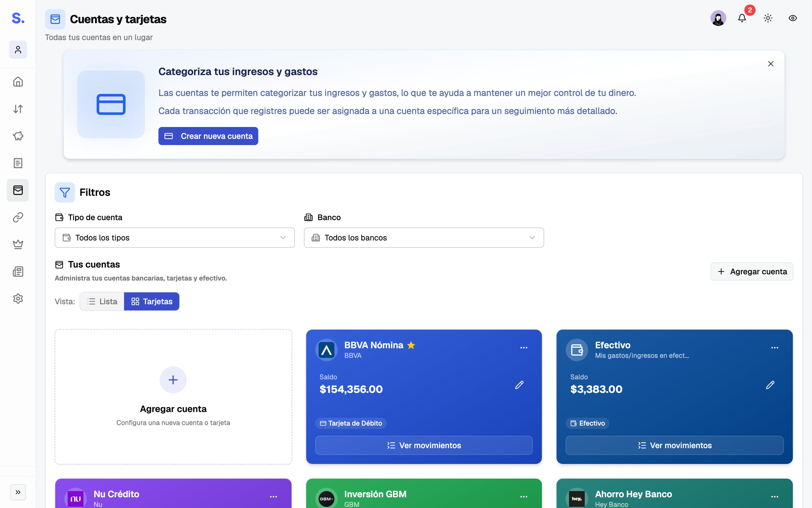Open settings gear in the sidebar
812x508 pixels.
[x=18, y=298]
